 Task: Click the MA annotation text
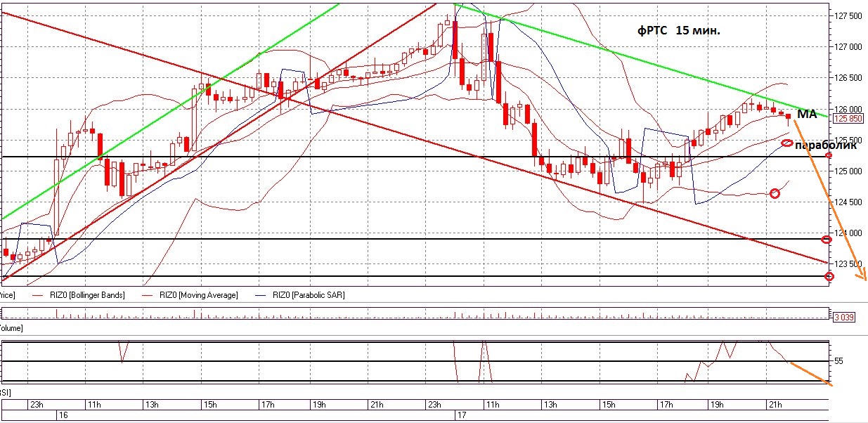point(807,114)
